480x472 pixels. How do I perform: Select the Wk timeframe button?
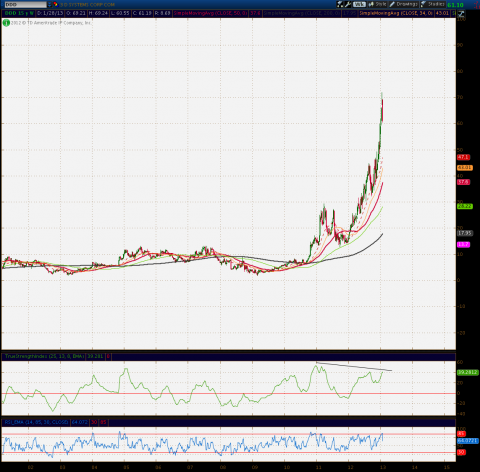(359, 4)
